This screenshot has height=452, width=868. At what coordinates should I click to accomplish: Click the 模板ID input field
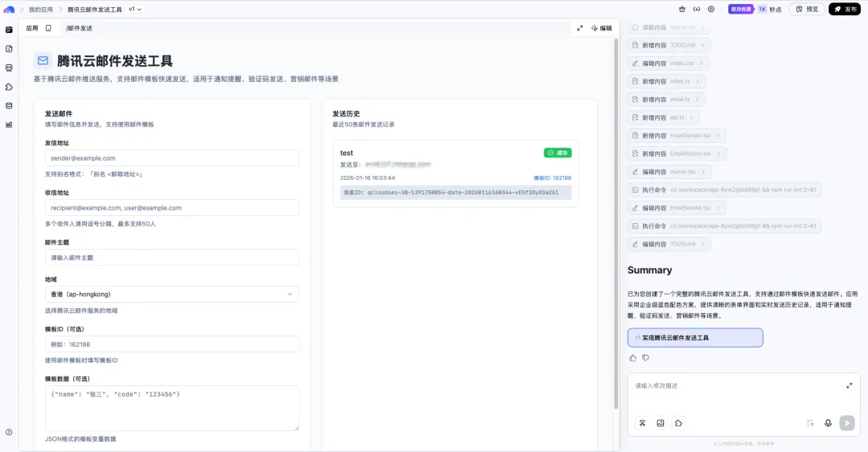172,344
